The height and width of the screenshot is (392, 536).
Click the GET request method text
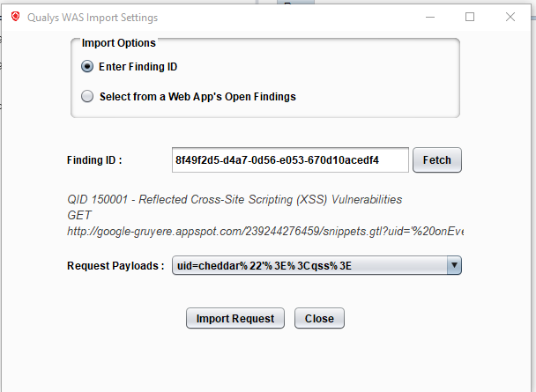[x=79, y=215]
